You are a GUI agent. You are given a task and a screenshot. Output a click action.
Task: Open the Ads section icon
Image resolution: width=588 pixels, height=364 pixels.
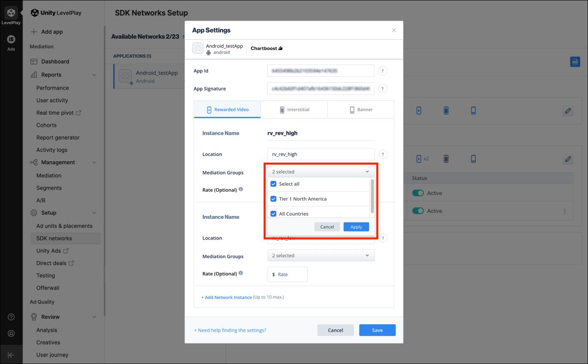point(11,39)
